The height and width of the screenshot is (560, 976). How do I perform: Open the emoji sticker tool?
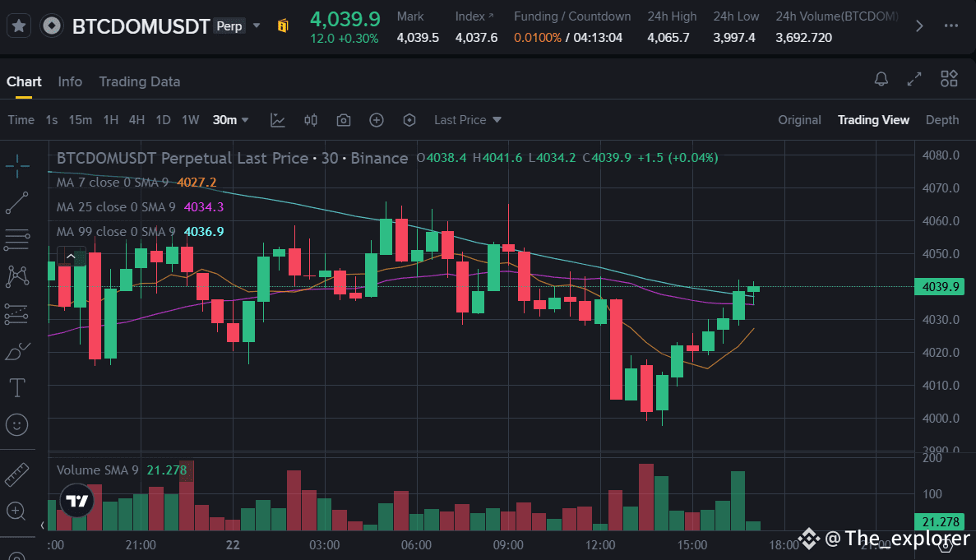tap(17, 424)
